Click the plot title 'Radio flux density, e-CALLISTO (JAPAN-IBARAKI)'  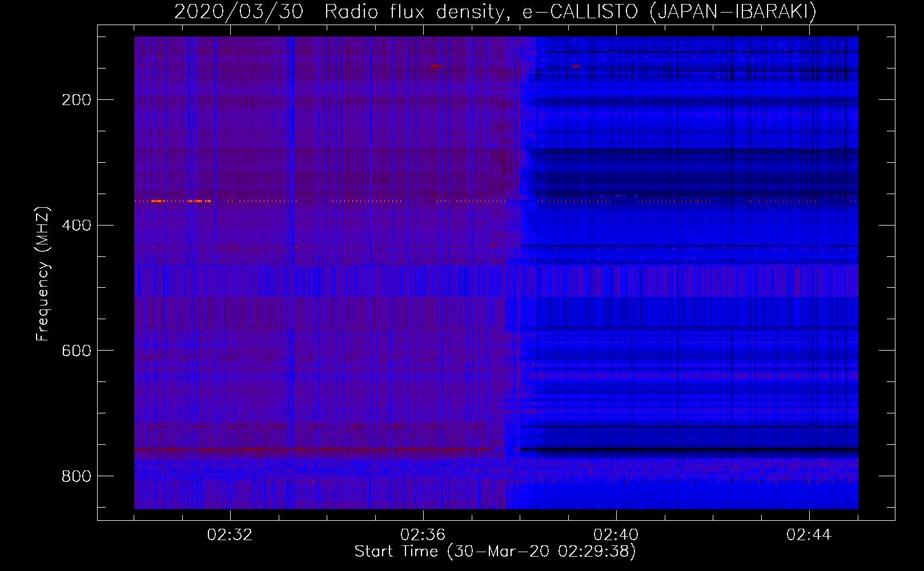coord(571,11)
